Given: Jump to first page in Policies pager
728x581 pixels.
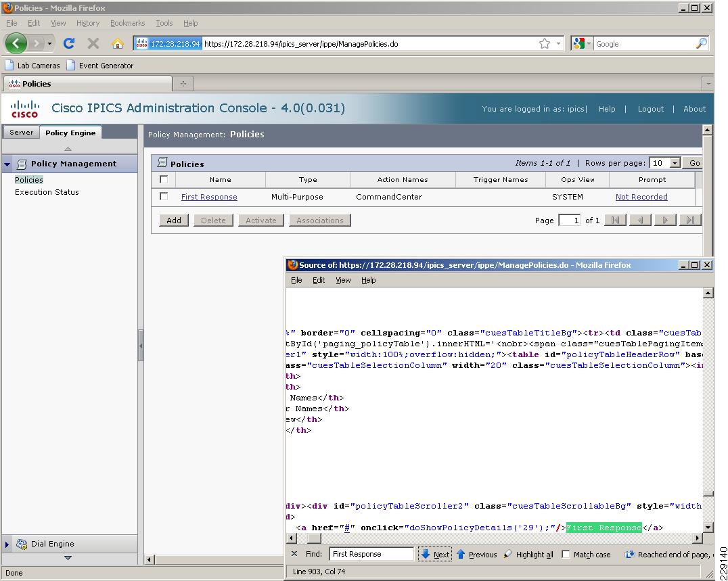Looking at the screenshot, I should pos(615,220).
